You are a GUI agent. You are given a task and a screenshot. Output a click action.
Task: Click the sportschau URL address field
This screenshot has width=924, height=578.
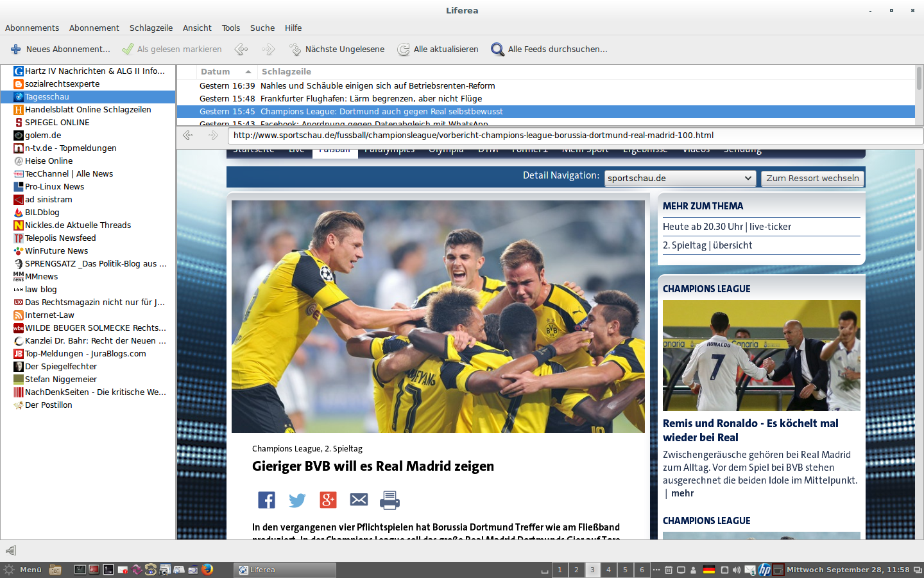pos(575,136)
